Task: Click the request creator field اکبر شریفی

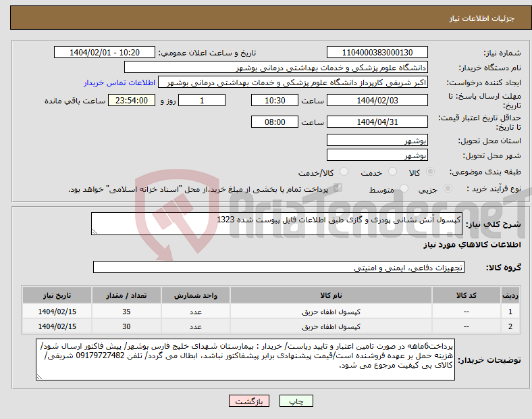Action: (x=293, y=82)
